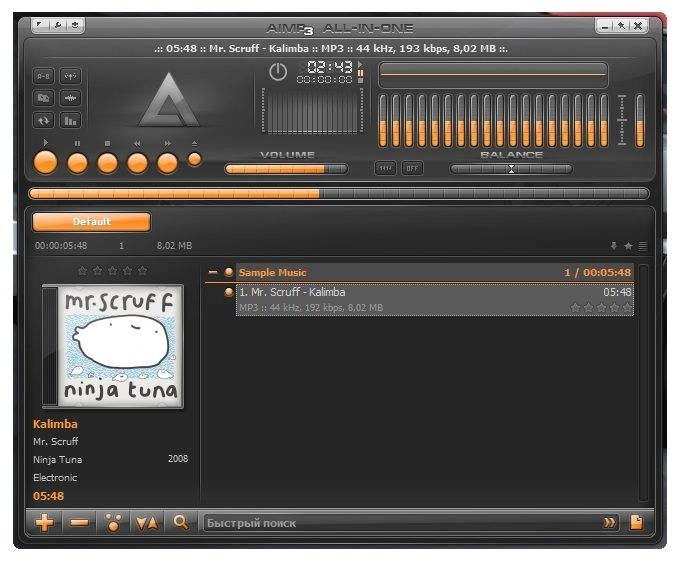Open the waveform visualization button
Viewport: 684px width, 568px height.
tap(70, 98)
